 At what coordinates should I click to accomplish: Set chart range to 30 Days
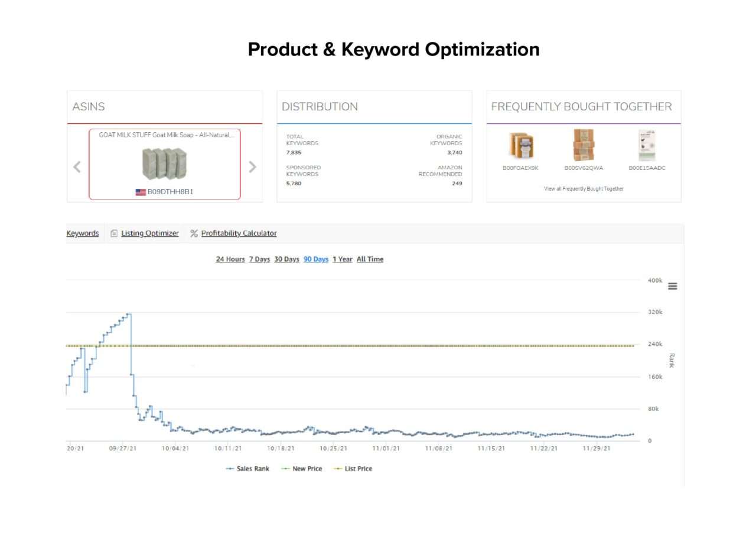point(287,259)
